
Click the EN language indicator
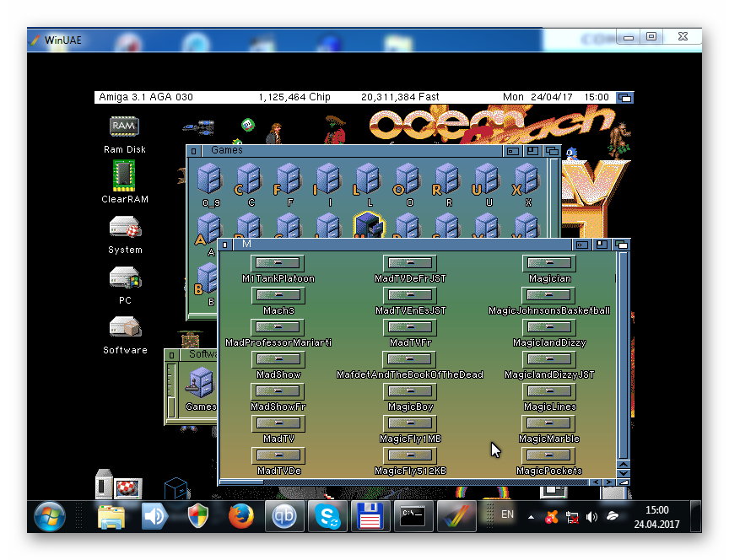tap(507, 514)
